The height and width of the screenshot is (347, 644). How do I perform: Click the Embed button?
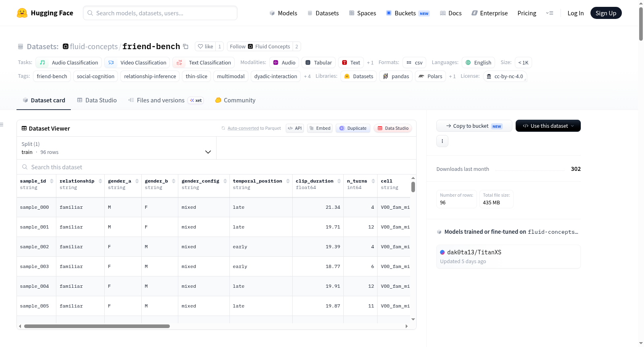[320, 128]
